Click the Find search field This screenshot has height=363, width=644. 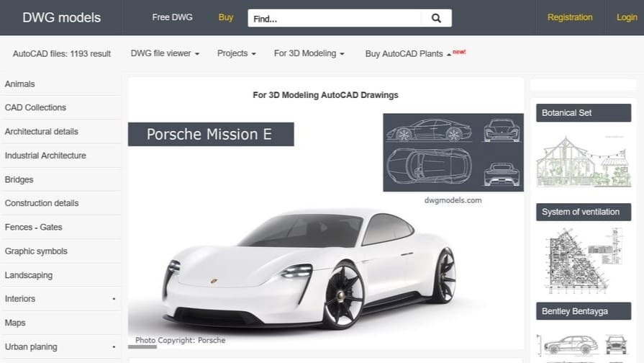click(x=335, y=19)
